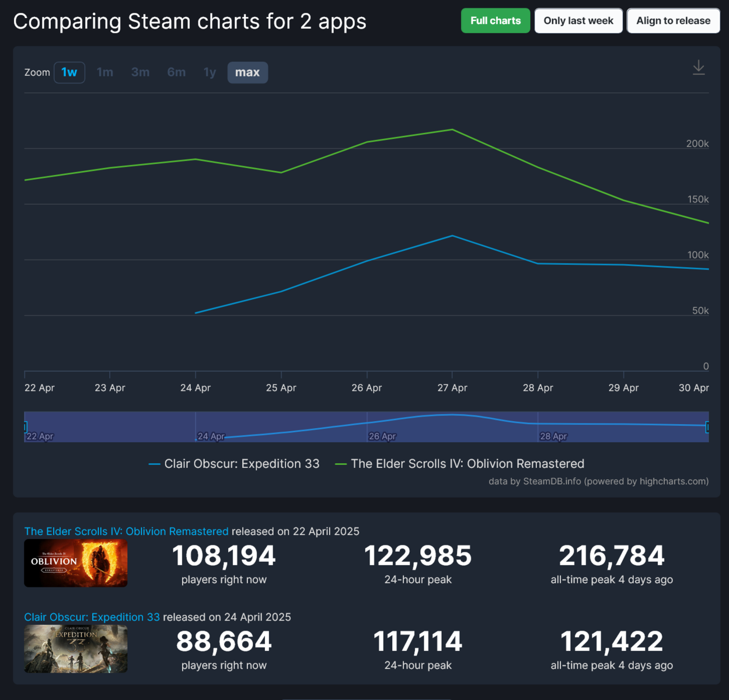Click the 200k y-axis label
Viewport: 729px width, 700px height.
pos(697,143)
